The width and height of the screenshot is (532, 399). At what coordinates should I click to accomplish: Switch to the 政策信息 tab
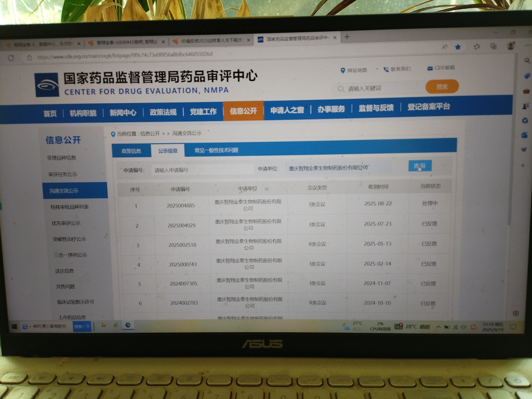click(x=131, y=151)
